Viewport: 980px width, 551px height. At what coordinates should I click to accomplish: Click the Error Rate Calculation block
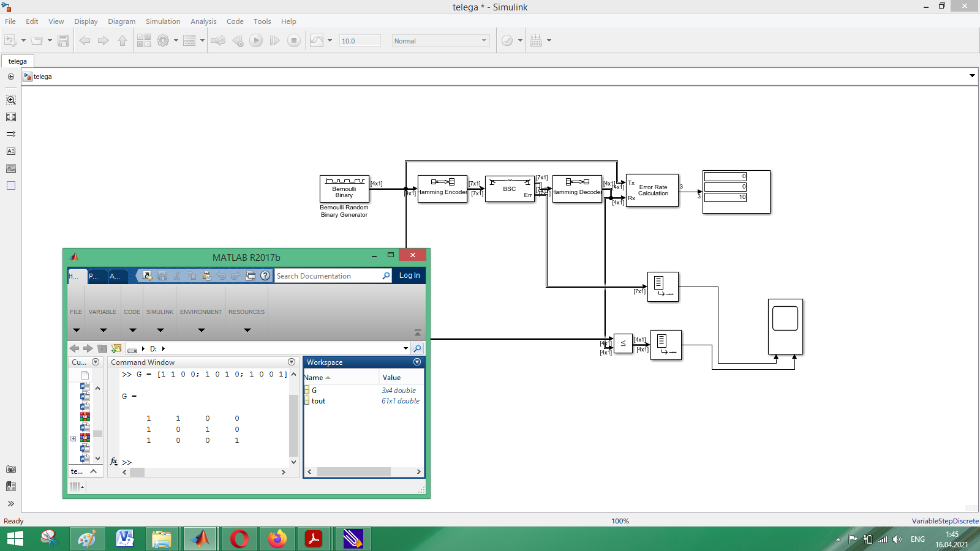652,190
